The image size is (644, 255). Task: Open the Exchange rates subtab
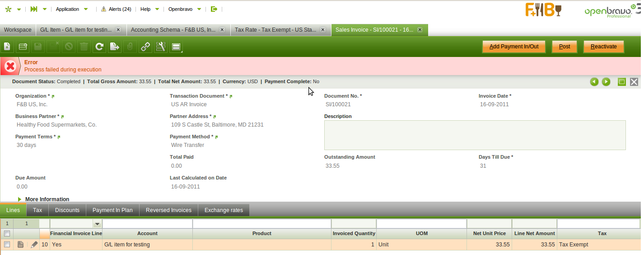pyautogui.click(x=224, y=210)
